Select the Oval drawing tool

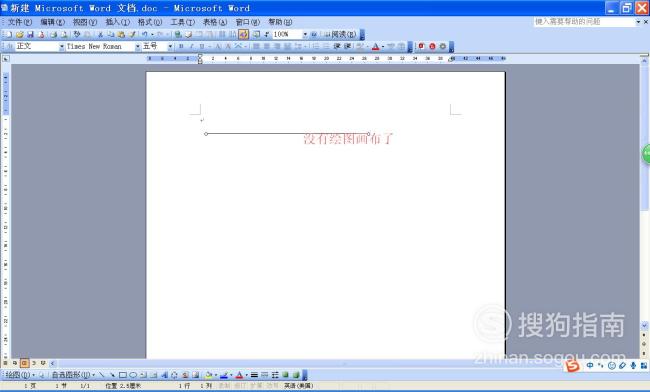point(133,375)
